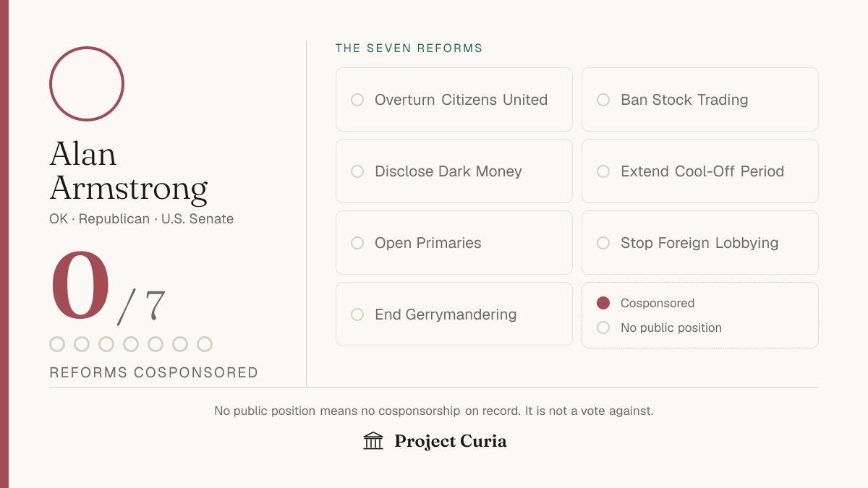Toggle the End Gerrymandering status circle
The width and height of the screenshot is (868, 488).
357,314
